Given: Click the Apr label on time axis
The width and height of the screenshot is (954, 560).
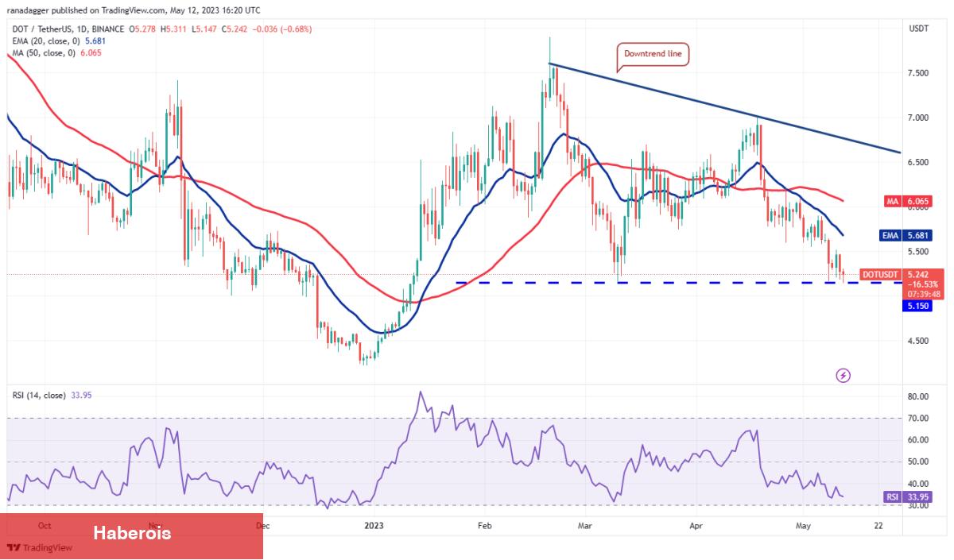Looking at the screenshot, I should click(x=696, y=526).
